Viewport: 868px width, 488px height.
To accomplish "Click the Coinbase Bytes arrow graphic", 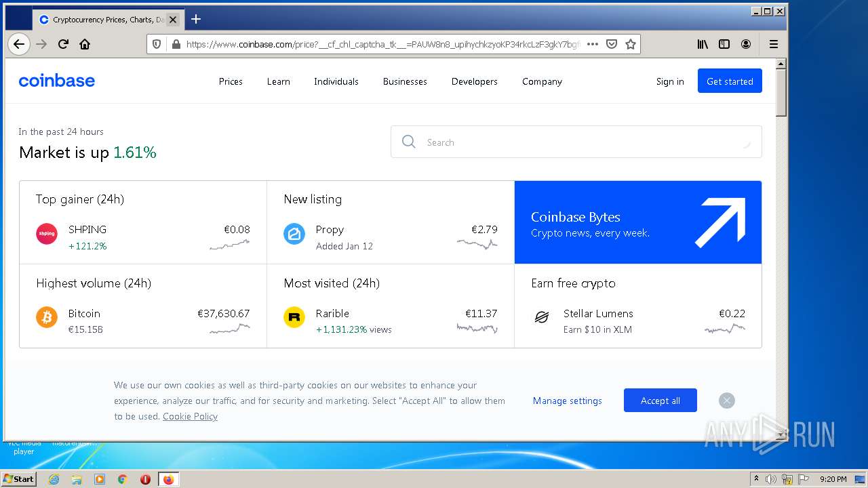I will point(720,222).
